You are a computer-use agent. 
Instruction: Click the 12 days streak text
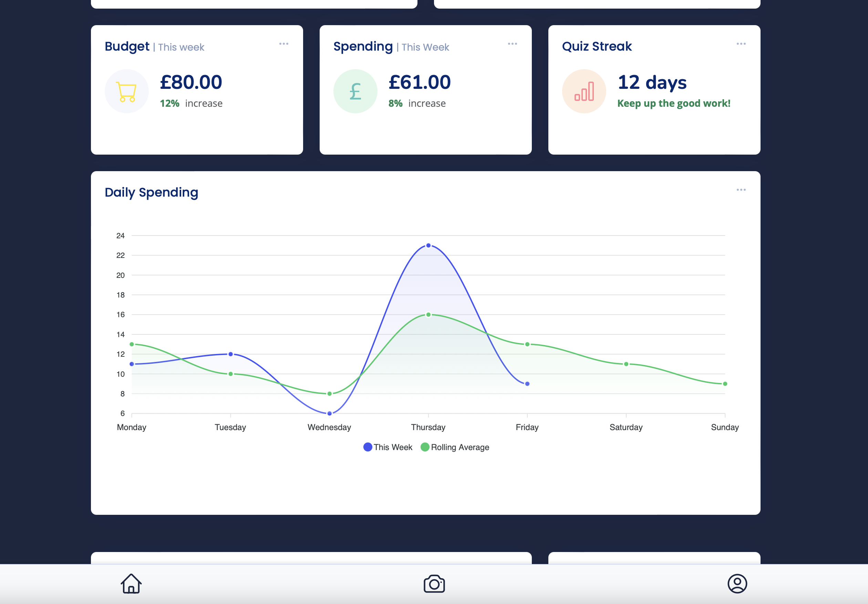coord(652,82)
